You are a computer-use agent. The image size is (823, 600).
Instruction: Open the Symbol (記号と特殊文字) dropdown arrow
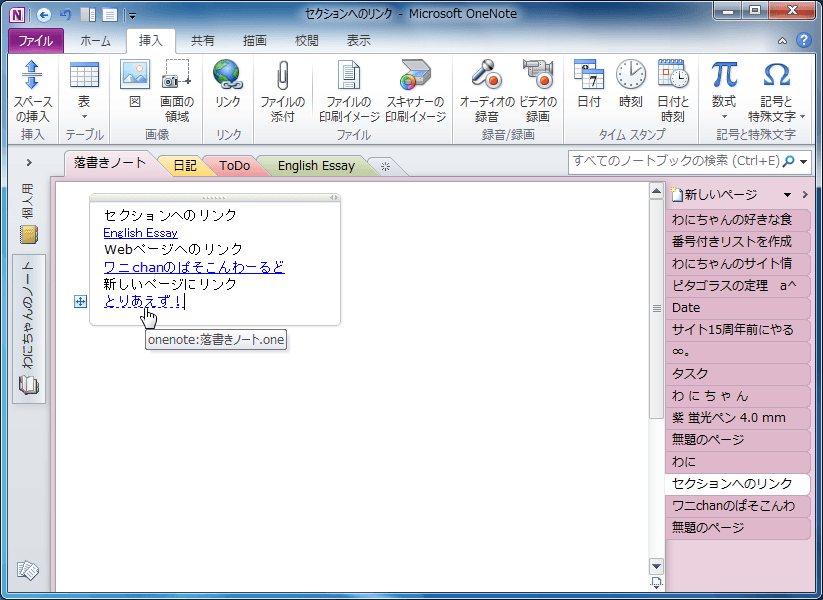click(802, 117)
